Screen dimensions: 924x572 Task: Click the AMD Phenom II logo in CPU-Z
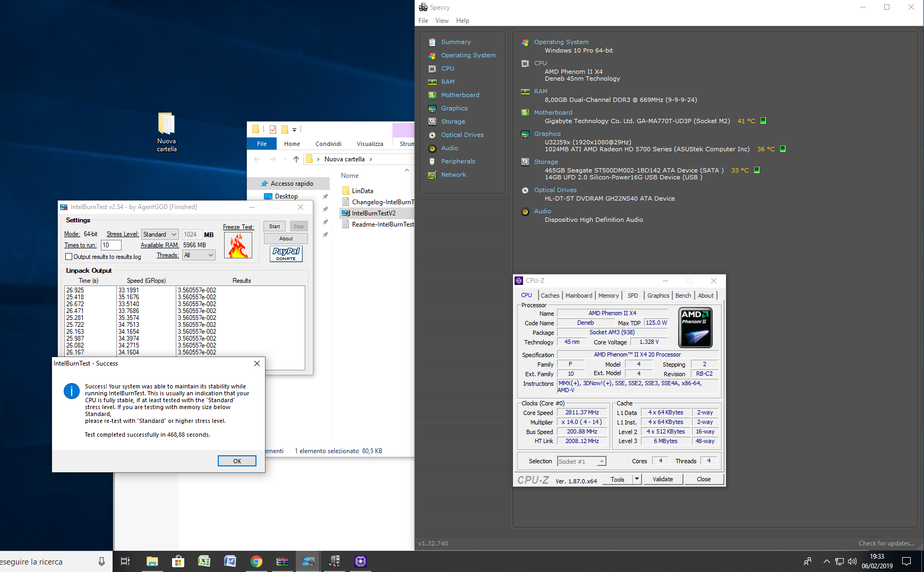coord(696,328)
